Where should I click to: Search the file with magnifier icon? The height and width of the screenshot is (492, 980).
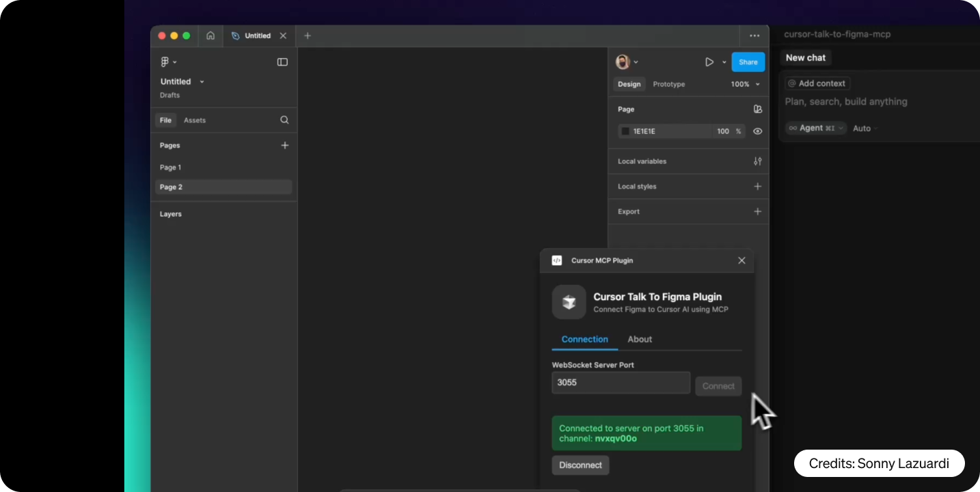[284, 120]
